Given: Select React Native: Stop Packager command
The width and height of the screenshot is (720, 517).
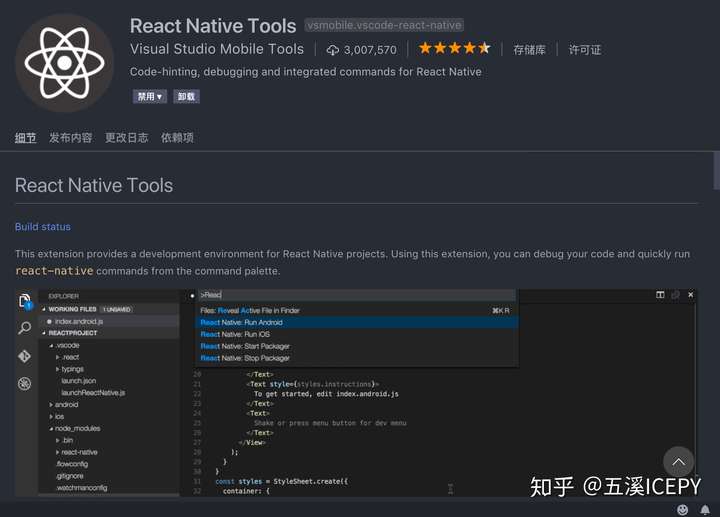Looking at the screenshot, I should [357, 358].
